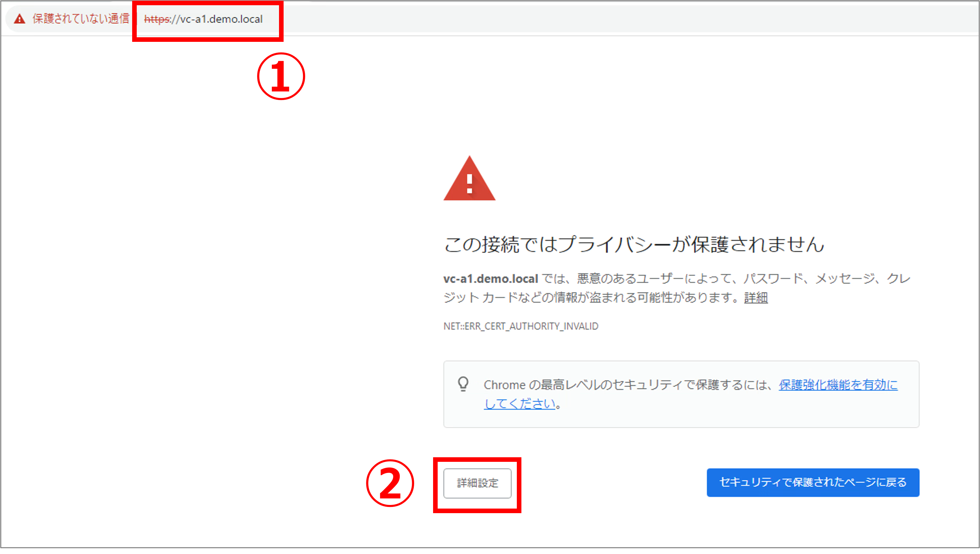Click the NET::ERR_CERT_AUTHORITY_INVALID error code

(x=521, y=326)
